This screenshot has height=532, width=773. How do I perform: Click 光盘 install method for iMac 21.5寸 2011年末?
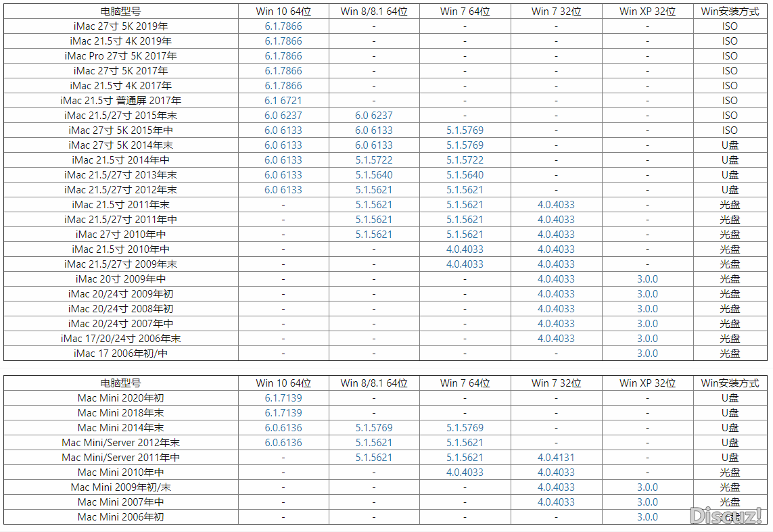click(x=730, y=204)
